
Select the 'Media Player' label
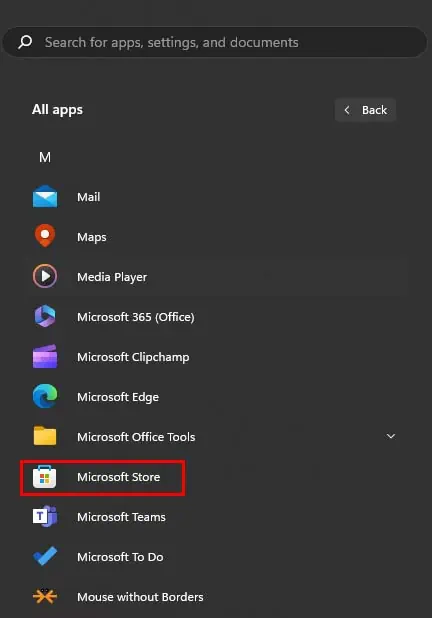point(112,277)
